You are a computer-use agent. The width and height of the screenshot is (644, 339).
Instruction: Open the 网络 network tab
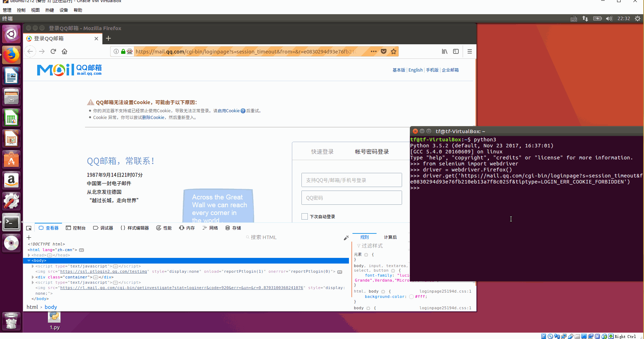(210, 228)
